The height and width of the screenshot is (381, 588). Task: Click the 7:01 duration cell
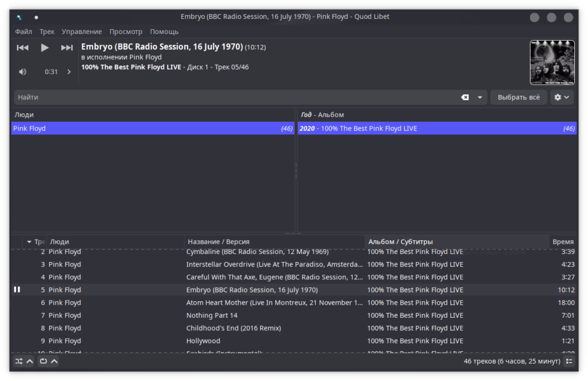568,315
